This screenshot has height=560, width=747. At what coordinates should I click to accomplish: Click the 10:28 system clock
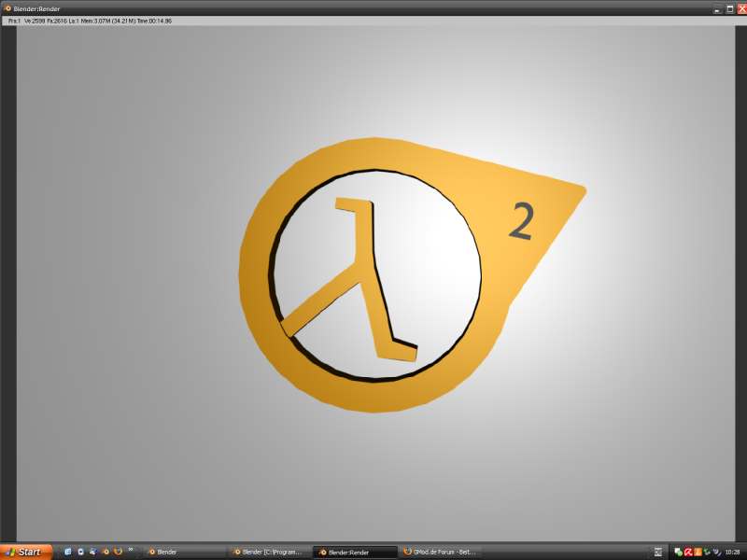coord(733,552)
